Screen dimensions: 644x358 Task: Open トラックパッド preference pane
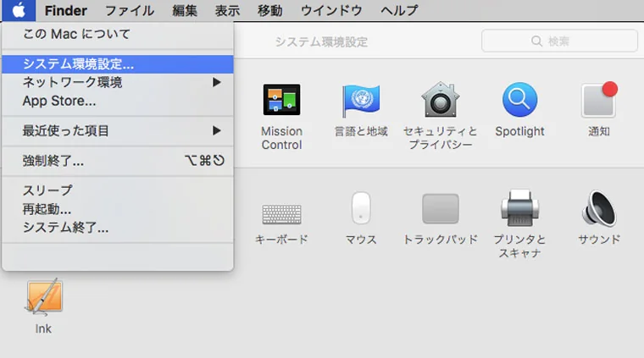tap(441, 219)
